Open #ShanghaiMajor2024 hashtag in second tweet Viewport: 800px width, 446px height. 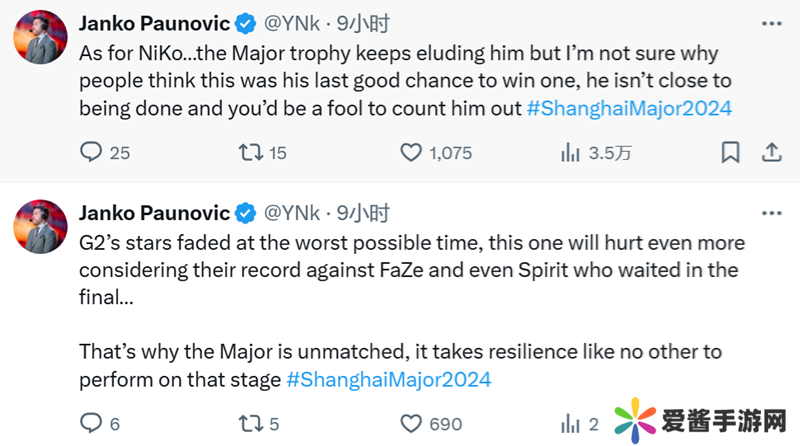tap(389, 380)
